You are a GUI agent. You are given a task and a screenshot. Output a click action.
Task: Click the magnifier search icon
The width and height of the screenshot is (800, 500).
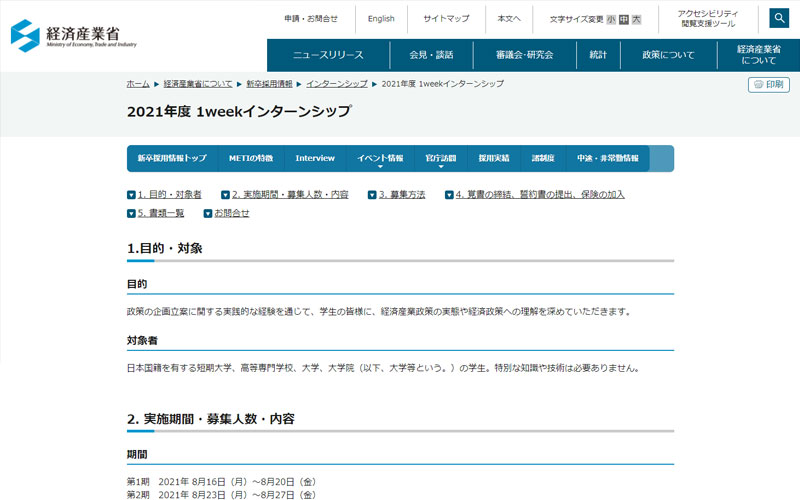point(779,18)
